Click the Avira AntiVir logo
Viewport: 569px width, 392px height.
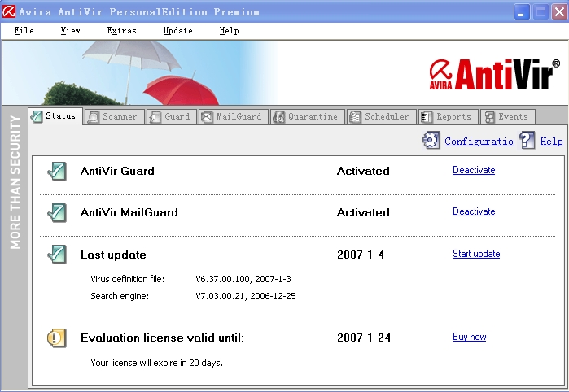click(495, 74)
